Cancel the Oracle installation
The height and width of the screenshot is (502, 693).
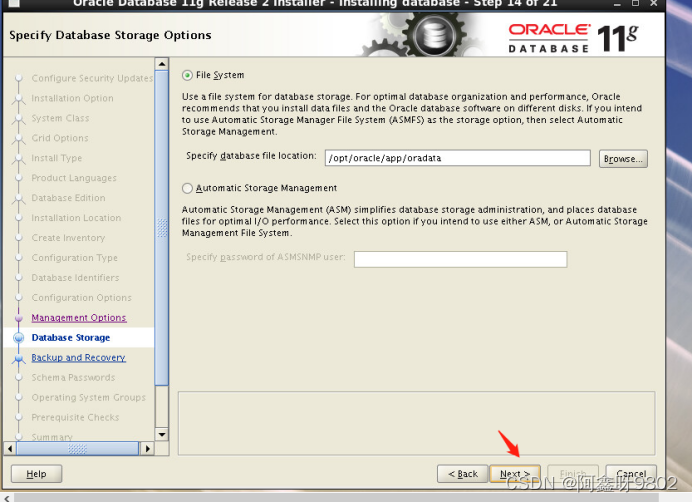631,474
